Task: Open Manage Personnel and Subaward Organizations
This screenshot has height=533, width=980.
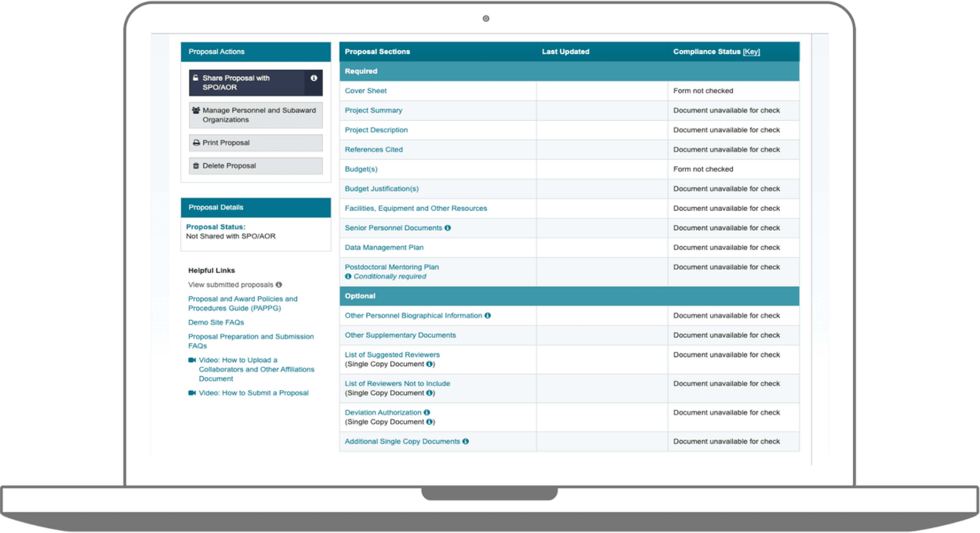Action: click(256, 115)
